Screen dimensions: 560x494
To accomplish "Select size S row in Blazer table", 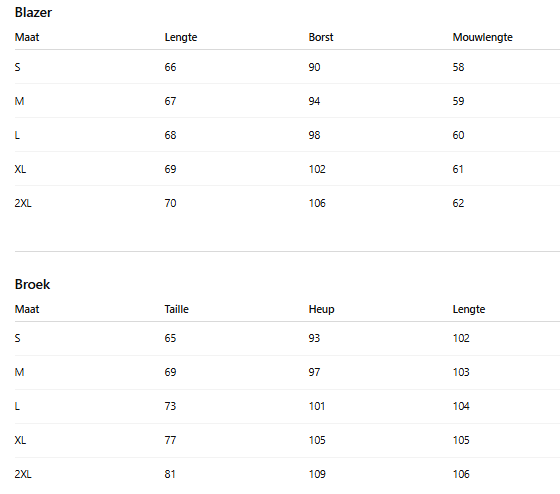I will [287, 67].
